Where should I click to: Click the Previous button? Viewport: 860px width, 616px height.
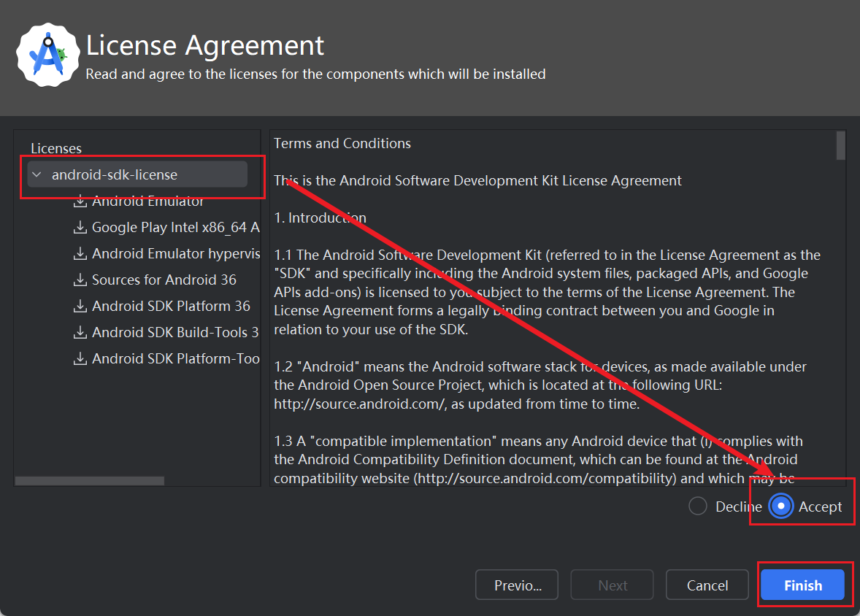[517, 585]
